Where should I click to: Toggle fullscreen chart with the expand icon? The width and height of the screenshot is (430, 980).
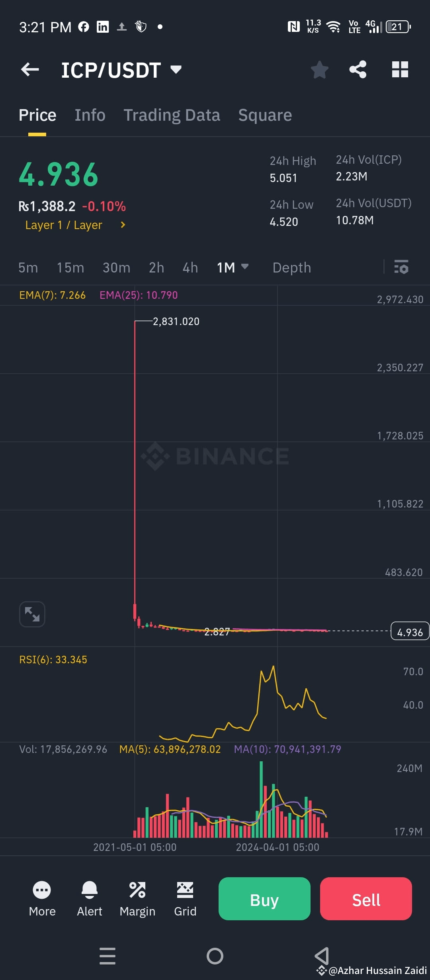32,614
